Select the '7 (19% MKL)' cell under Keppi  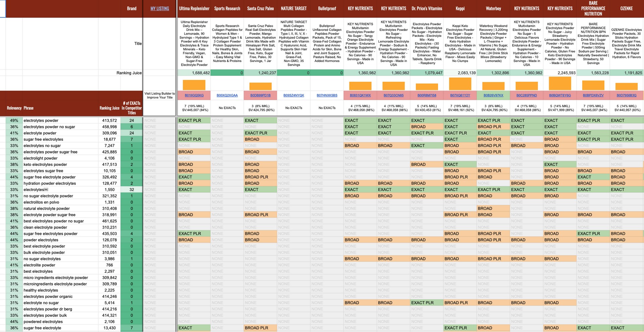(x=460, y=108)
